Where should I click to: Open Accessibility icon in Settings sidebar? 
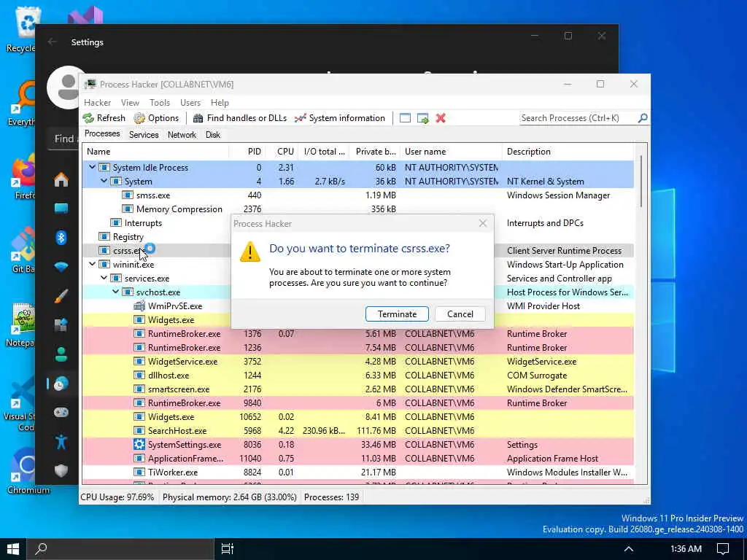coord(61,442)
